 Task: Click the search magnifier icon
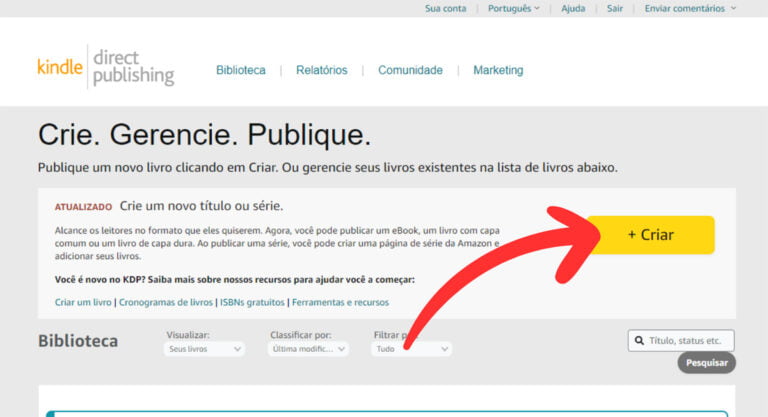pyautogui.click(x=638, y=341)
